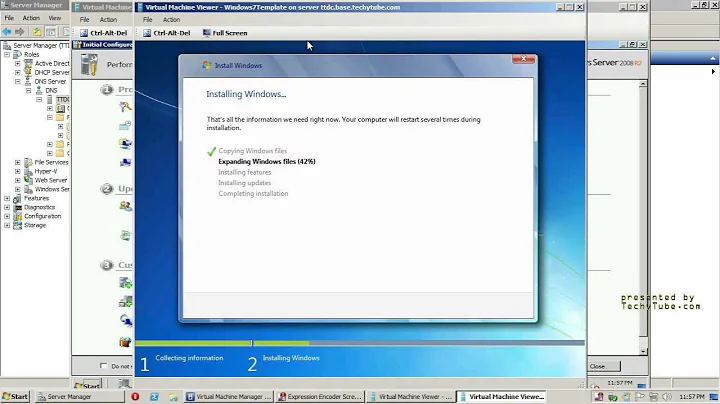The width and height of the screenshot is (720, 404).
Task: Expand the Features node
Action: [7, 198]
